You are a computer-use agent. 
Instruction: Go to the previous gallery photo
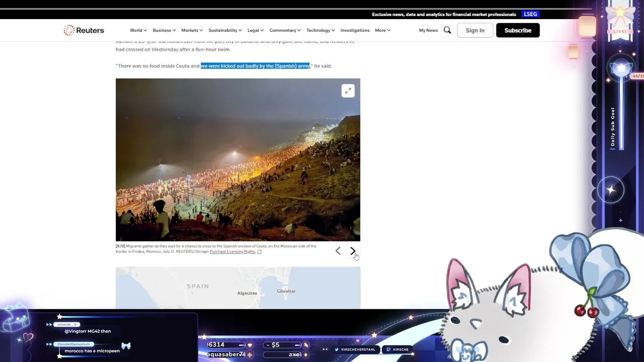[338, 251]
